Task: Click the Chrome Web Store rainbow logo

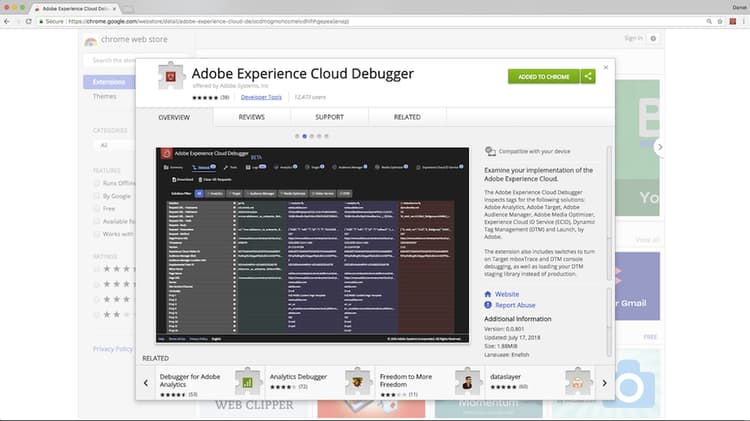Action: pos(90,41)
